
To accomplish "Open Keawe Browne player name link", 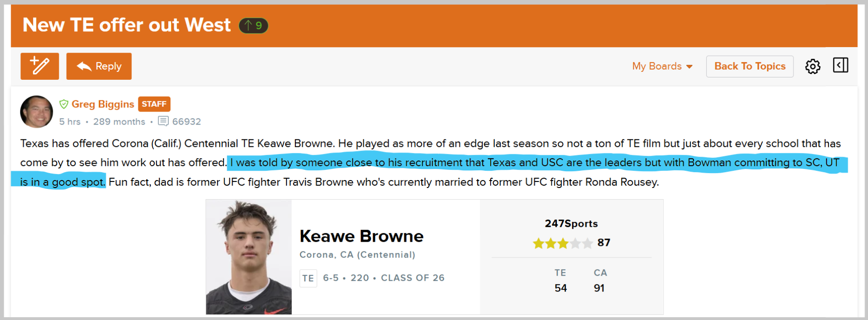I will 362,236.
